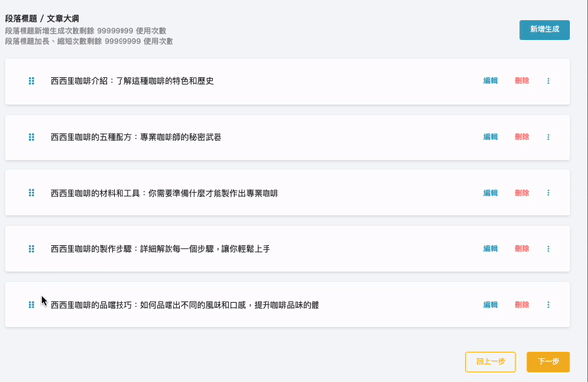Return with 回上一步 button

coord(491,361)
